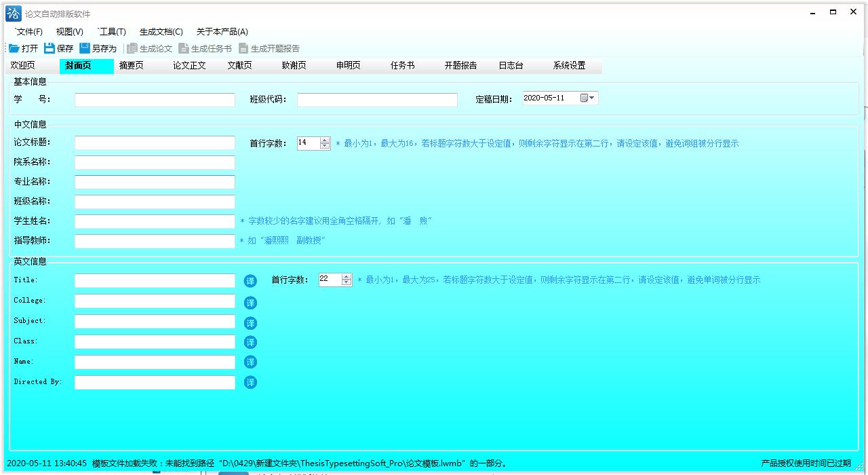Viewport: 868px width, 475px height.
Task: Open the 申明页 tab
Action: (357, 66)
